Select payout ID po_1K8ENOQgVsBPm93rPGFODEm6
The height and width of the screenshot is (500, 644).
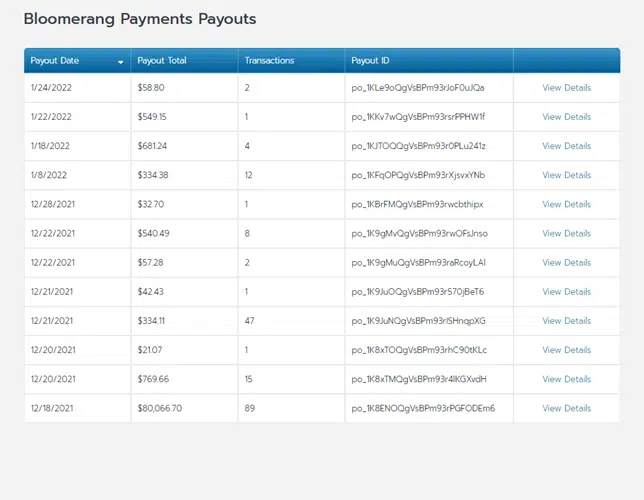coord(423,409)
